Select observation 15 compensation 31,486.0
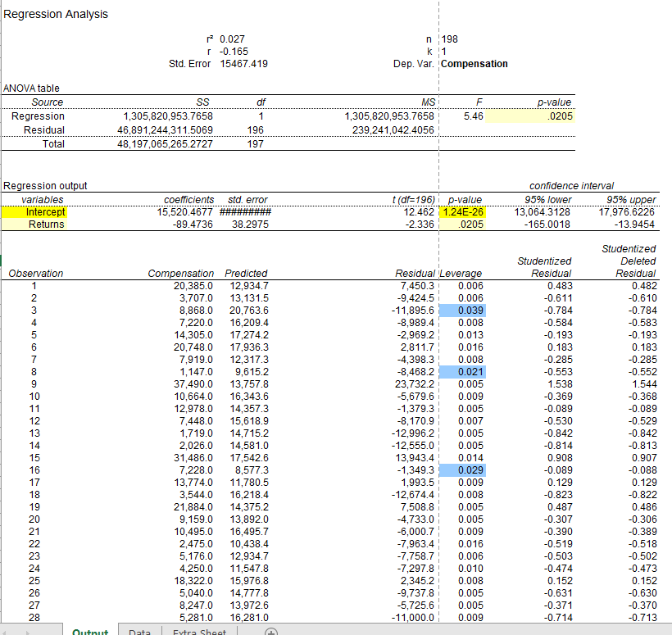This screenshot has height=635, width=672. point(193,458)
